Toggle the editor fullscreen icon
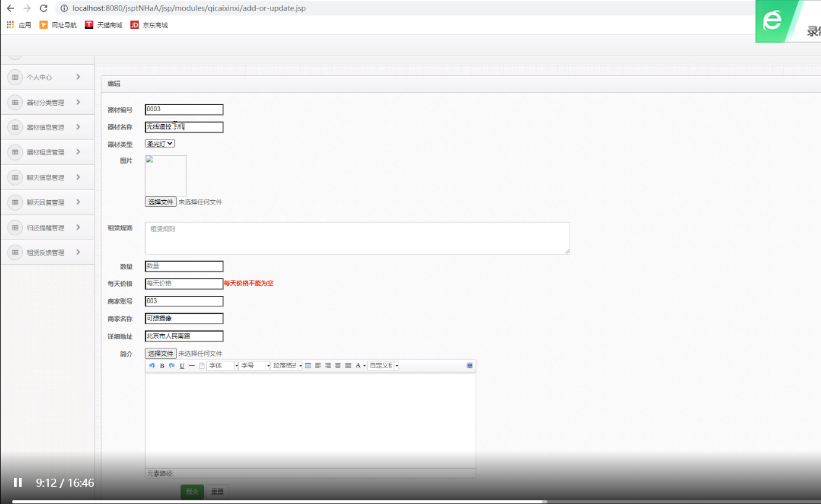This screenshot has width=821, height=504. pos(470,366)
